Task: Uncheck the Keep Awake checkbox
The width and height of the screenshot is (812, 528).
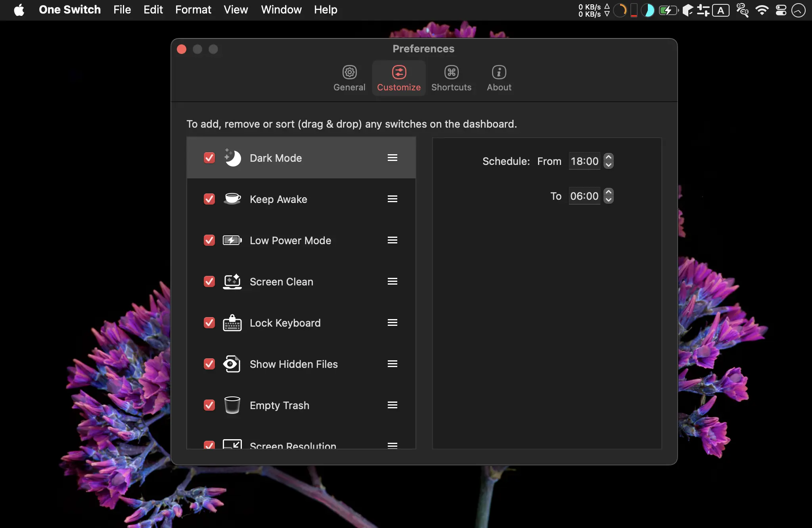Action: click(209, 199)
